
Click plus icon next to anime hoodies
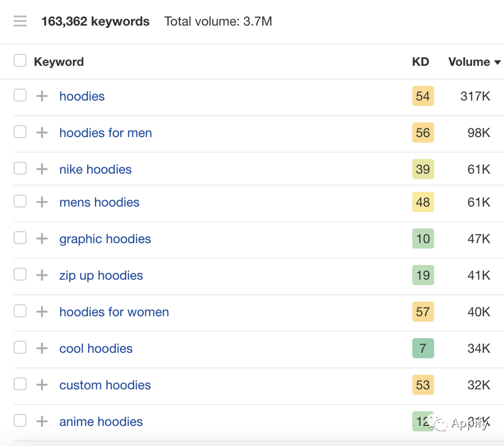pyautogui.click(x=42, y=422)
